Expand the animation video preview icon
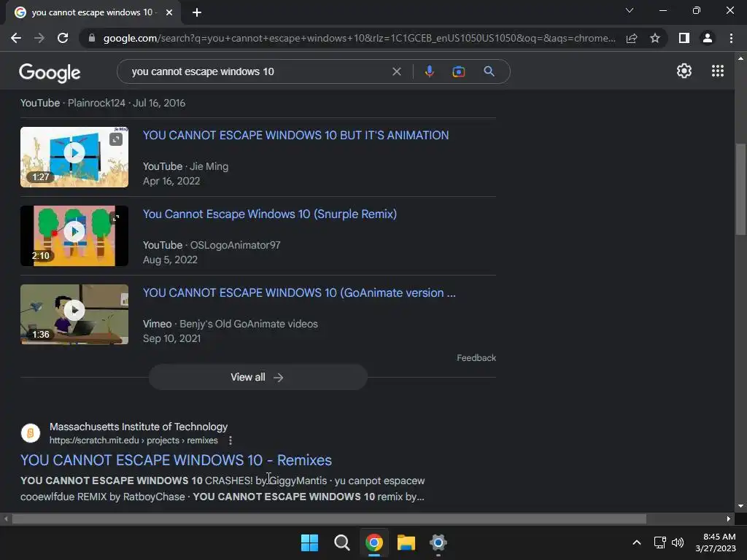Image resolution: width=747 pixels, height=560 pixels. click(x=116, y=139)
